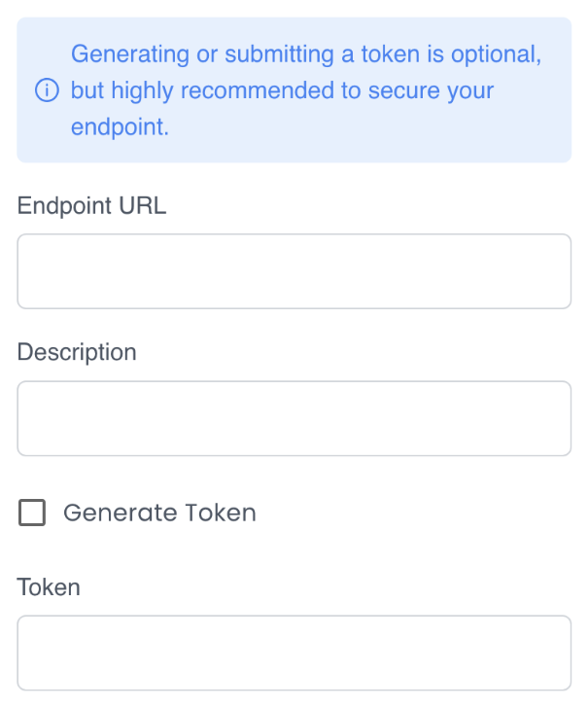Click the Endpoint URL field label
This screenshot has width=588, height=709.
[91, 205]
